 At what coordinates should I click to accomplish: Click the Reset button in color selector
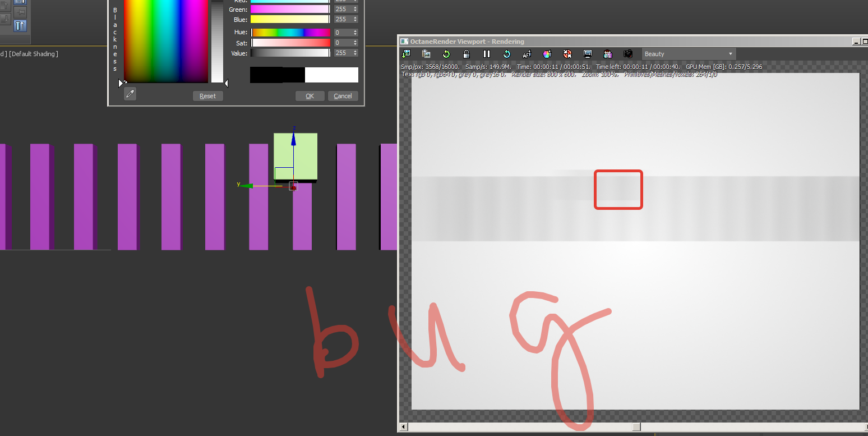pyautogui.click(x=207, y=96)
